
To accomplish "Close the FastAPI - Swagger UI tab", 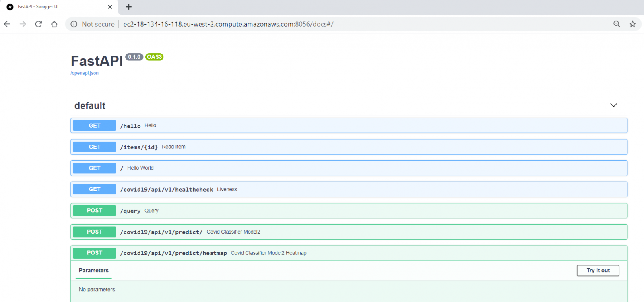I will pyautogui.click(x=110, y=7).
